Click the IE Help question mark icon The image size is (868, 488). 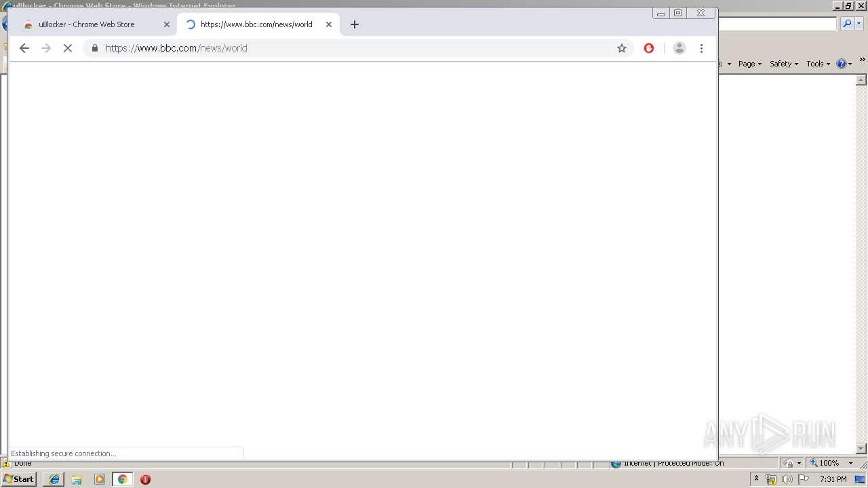pos(842,64)
